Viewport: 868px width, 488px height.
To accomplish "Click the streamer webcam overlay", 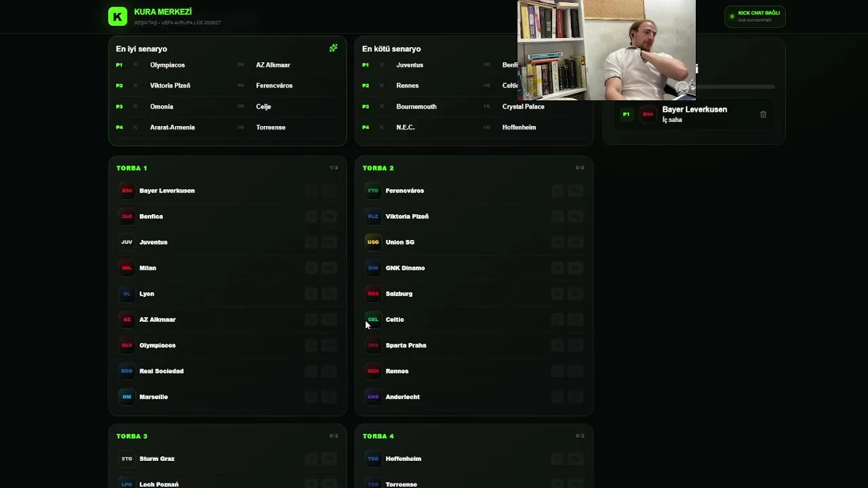I will click(x=606, y=50).
